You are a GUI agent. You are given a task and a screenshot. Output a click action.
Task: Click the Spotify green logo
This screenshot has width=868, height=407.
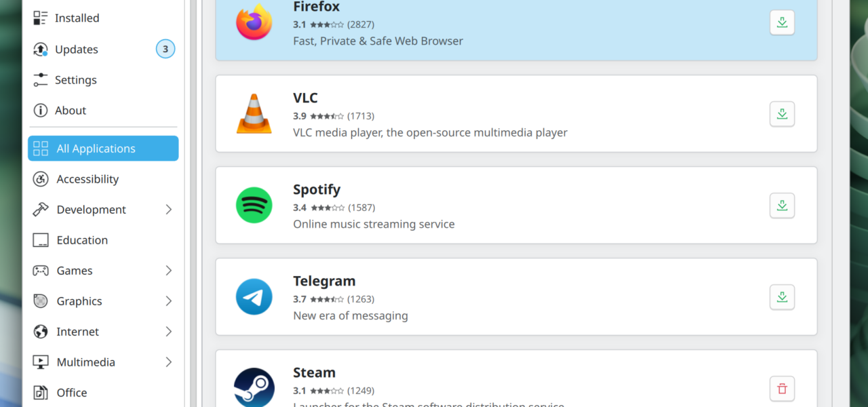(x=254, y=206)
